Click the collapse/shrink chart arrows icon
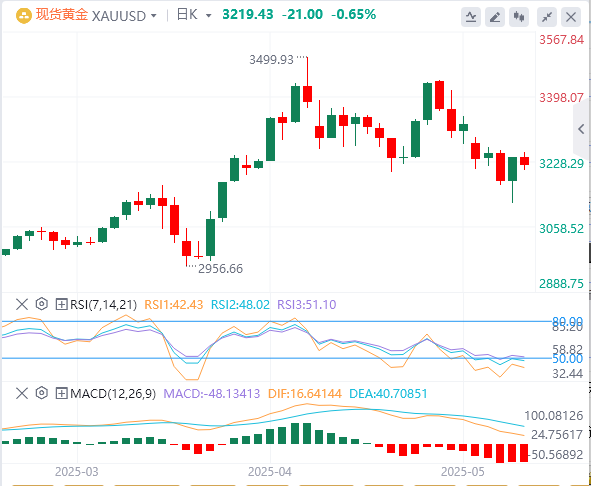 (547, 17)
